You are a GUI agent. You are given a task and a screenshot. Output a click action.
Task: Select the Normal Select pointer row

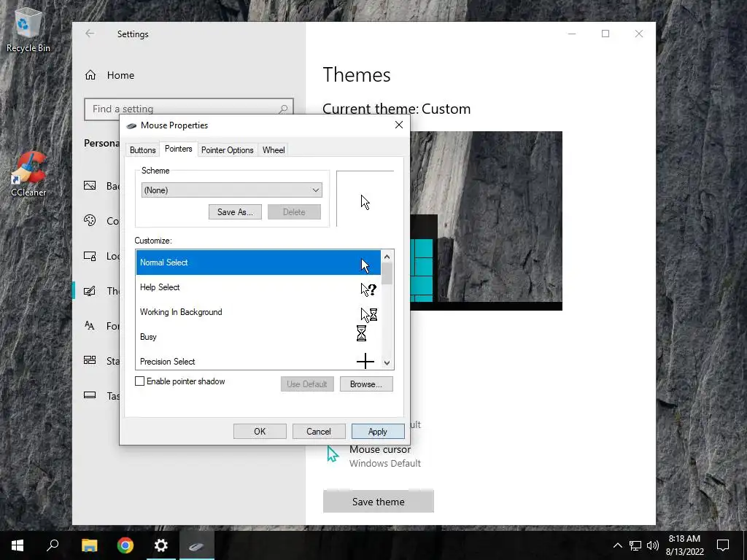[x=258, y=262]
